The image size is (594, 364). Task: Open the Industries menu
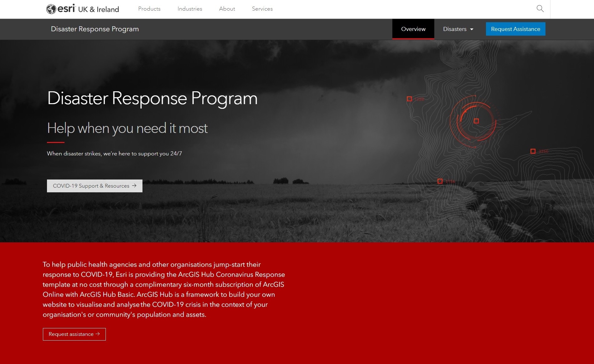tap(190, 9)
